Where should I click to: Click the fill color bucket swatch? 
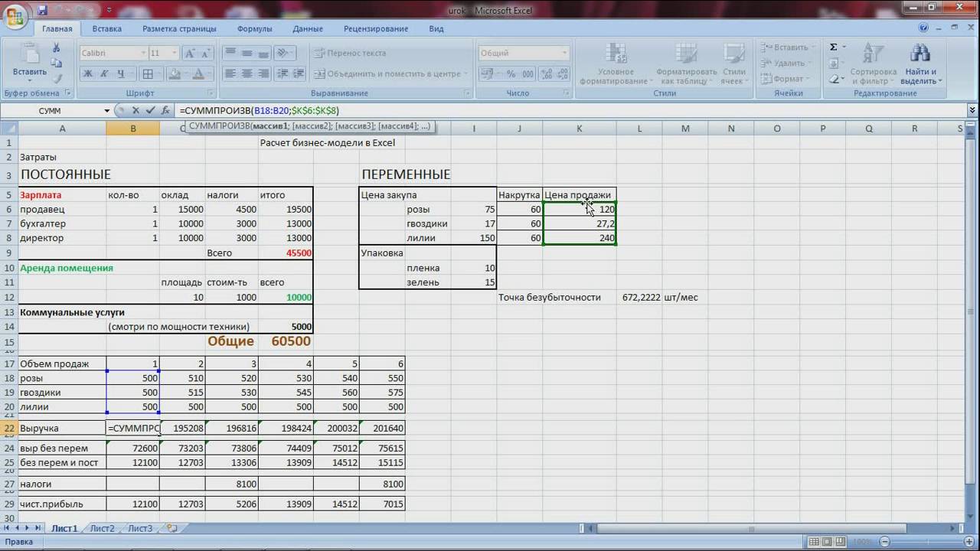174,74
